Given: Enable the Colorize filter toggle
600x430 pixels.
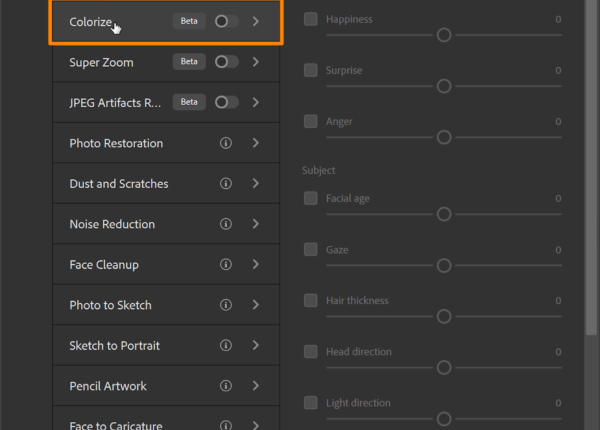Looking at the screenshot, I should pos(226,21).
